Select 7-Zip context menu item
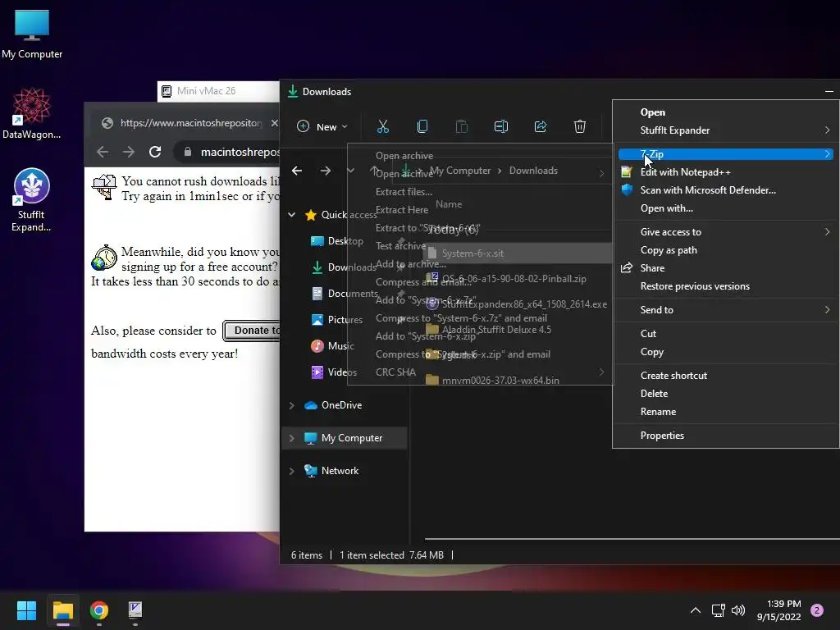This screenshot has height=630, width=840. 725,153
